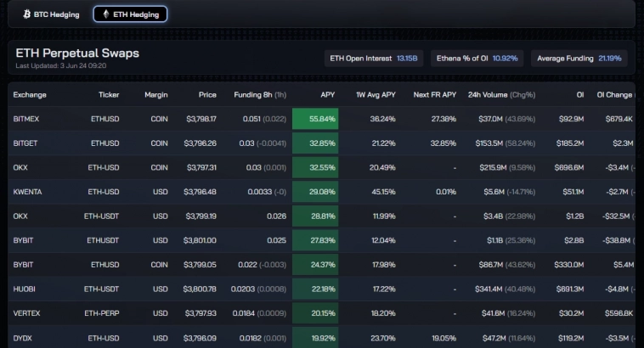Sort by the Exchange column header
Screen dimensions: 644x348
29,95
